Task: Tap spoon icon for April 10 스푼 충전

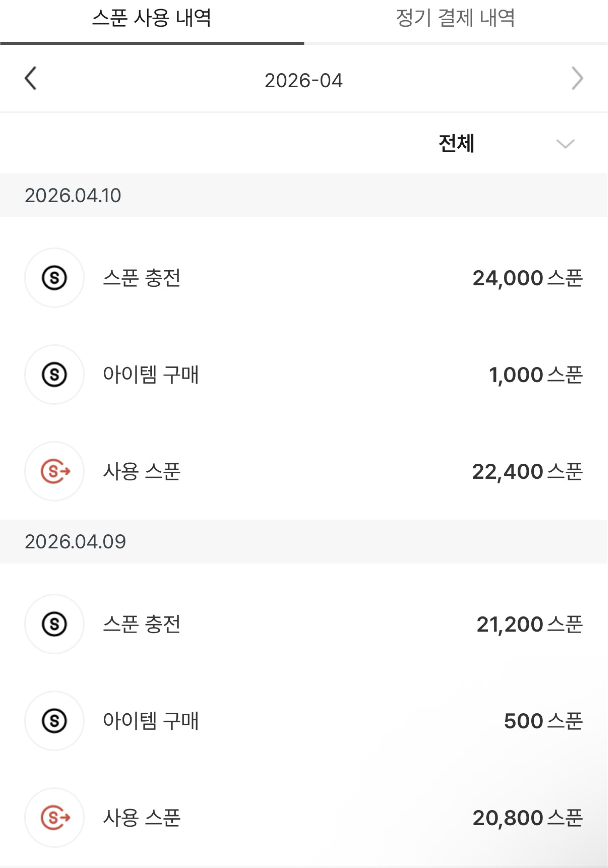Action: (54, 278)
